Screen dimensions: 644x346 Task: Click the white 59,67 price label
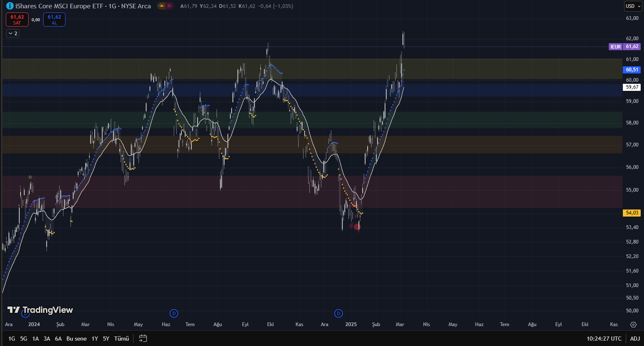(632, 87)
